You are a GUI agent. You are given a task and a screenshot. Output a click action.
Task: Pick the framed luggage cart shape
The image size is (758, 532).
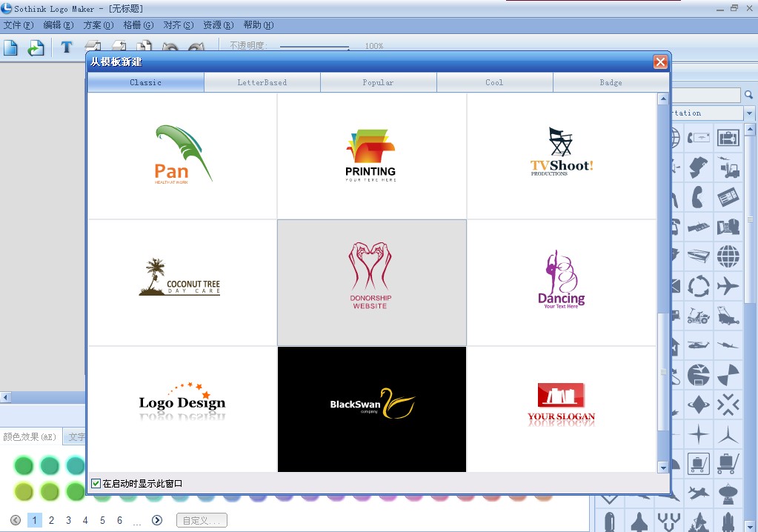pyautogui.click(x=699, y=464)
